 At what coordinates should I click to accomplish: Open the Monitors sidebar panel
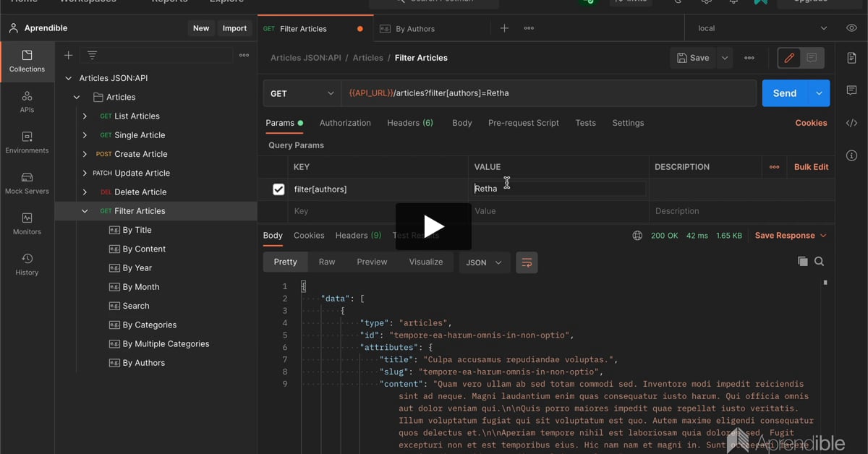[27, 223]
